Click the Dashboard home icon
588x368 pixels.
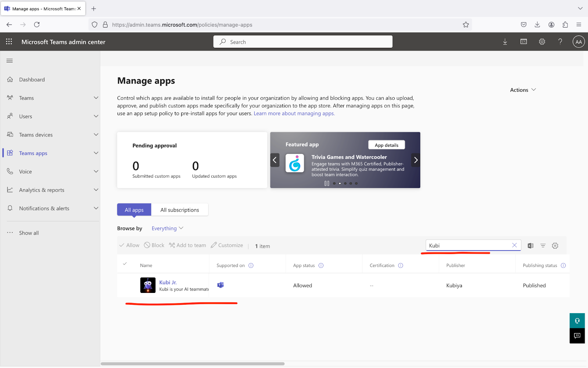10,79
